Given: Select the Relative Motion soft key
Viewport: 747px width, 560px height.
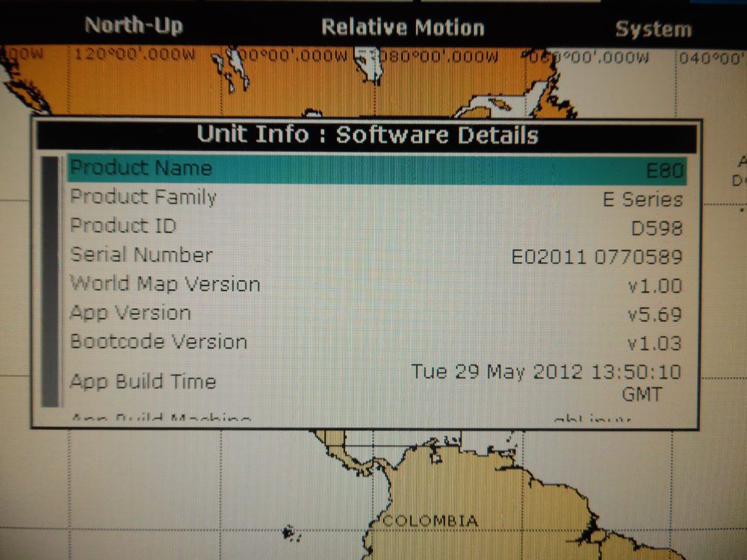Looking at the screenshot, I should [x=403, y=27].
